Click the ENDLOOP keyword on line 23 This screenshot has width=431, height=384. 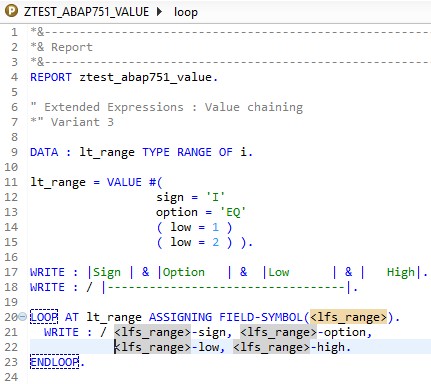(x=55, y=362)
